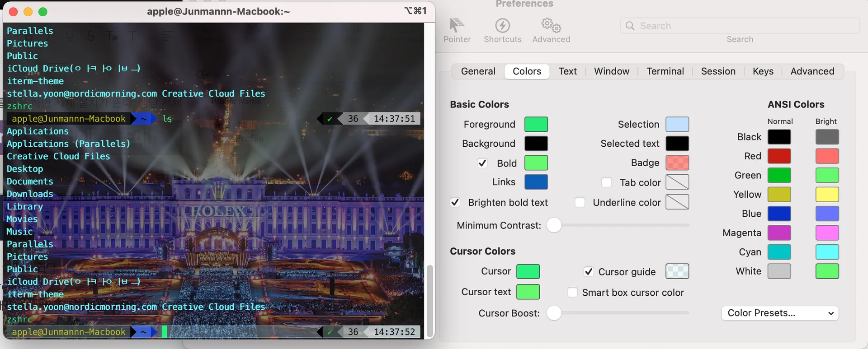Viewport: 868px width, 349px height.
Task: Disable Brighten bold text
Action: pos(455,202)
